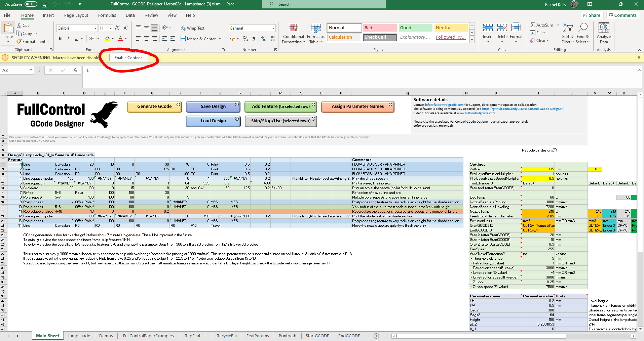The image size is (644, 341).
Task: Click the Generate GCode button
Action: point(154,106)
